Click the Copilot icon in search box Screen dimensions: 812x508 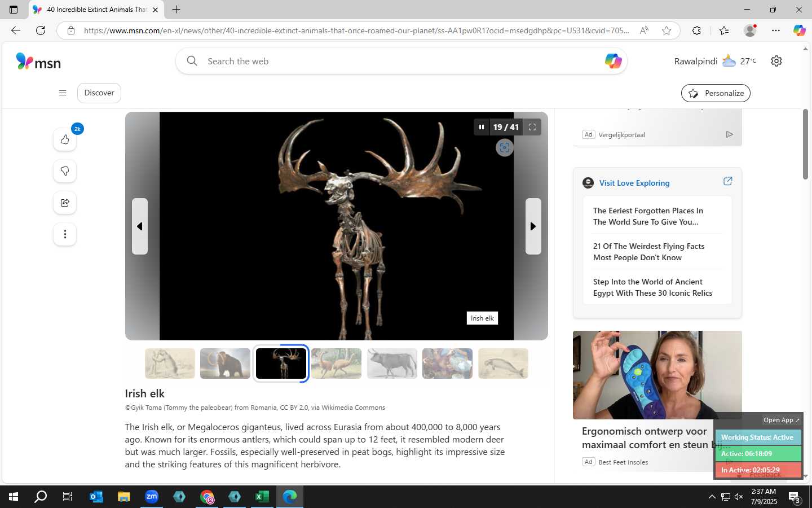(613, 61)
